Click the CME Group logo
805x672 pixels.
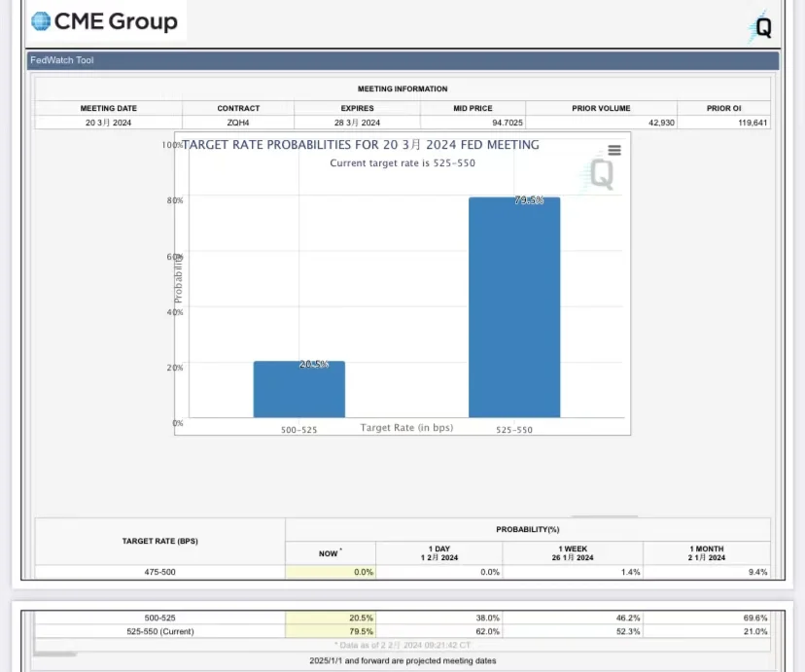(105, 21)
